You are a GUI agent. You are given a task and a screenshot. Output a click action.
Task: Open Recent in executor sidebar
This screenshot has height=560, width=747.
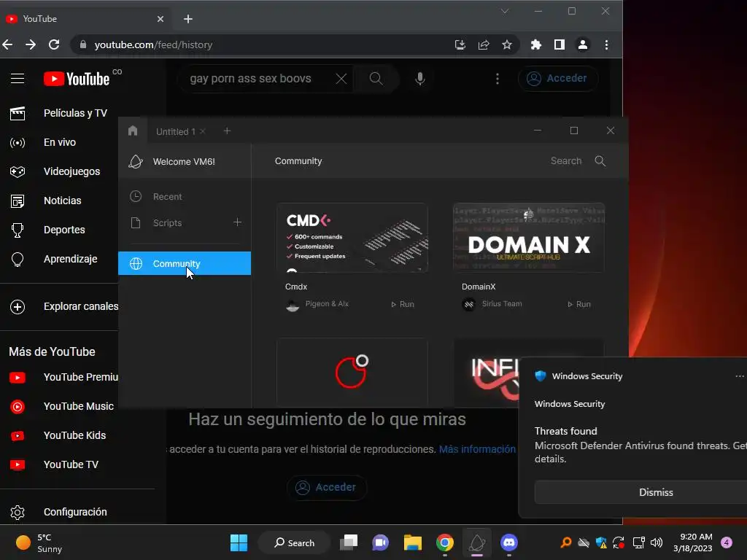click(x=185, y=197)
